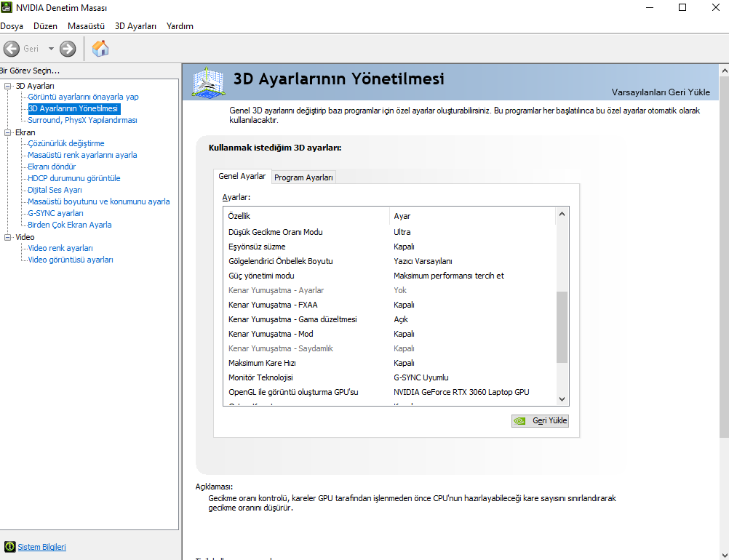Open the Dosya menu
This screenshot has width=729, height=560.
(x=12, y=26)
